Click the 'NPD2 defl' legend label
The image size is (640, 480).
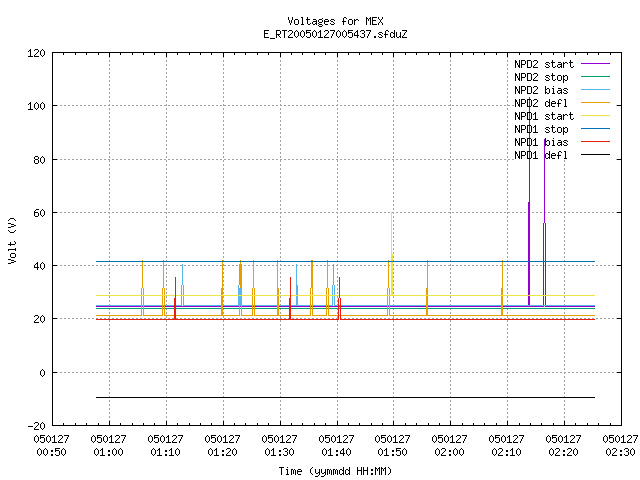pos(541,103)
